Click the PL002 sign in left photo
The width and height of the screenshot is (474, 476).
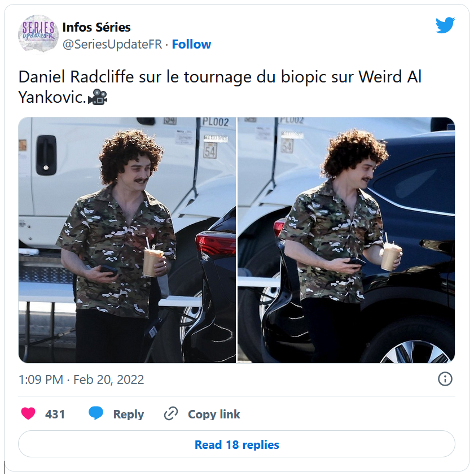(216, 122)
